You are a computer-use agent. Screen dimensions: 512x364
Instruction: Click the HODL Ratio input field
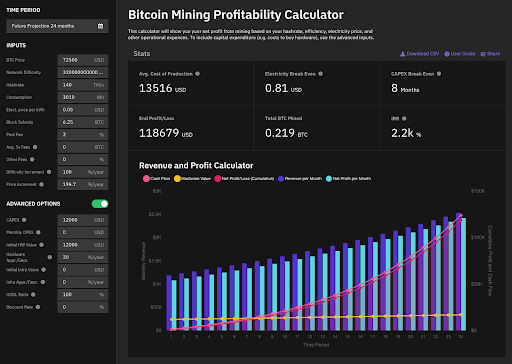[83, 295]
